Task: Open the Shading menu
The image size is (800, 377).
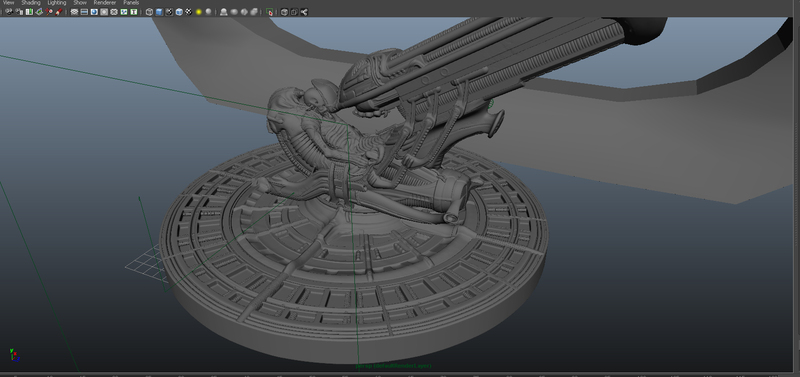Action: [31, 3]
